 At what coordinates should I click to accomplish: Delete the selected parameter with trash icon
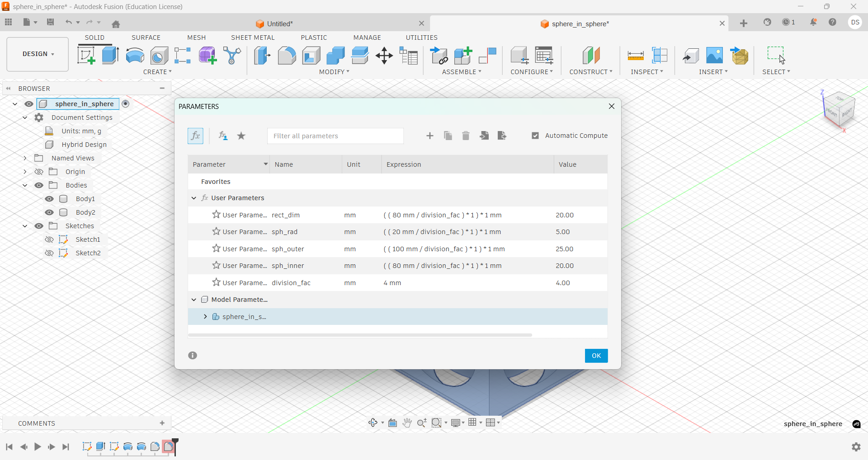point(466,136)
